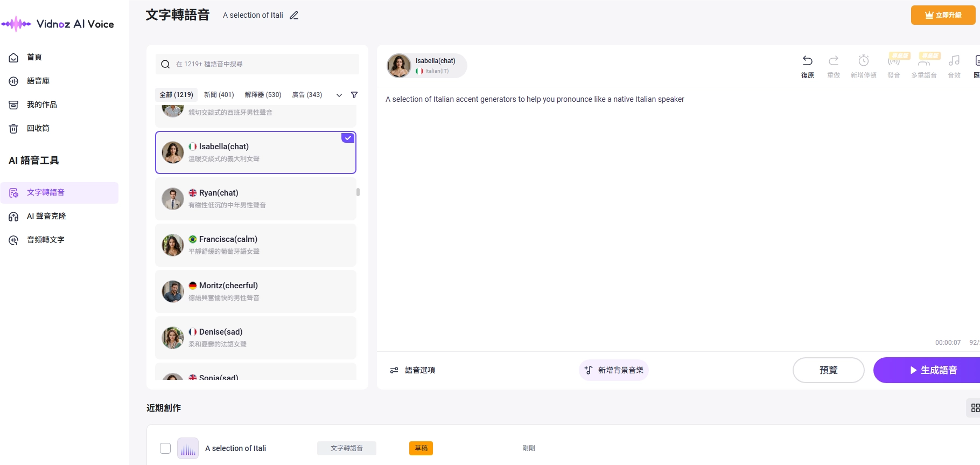Open the Isabella(chat) voice selector chip
Image resolution: width=980 pixels, height=465 pixels.
point(426,66)
